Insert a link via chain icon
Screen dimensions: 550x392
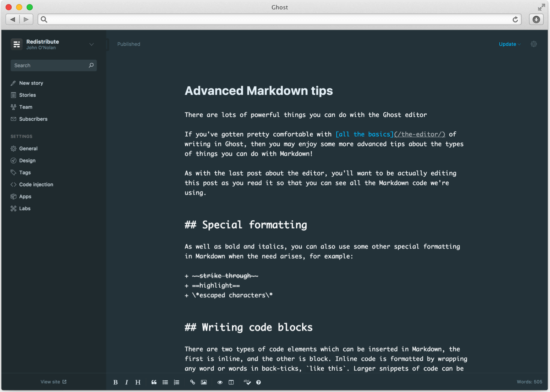point(193,382)
